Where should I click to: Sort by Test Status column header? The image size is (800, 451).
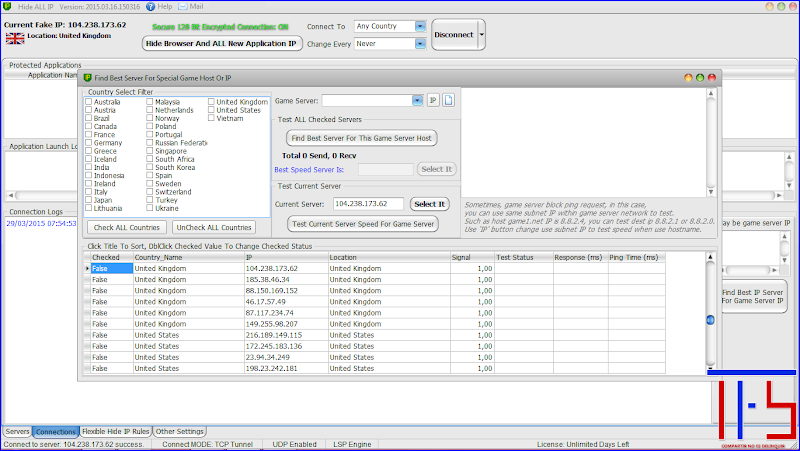[523, 257]
